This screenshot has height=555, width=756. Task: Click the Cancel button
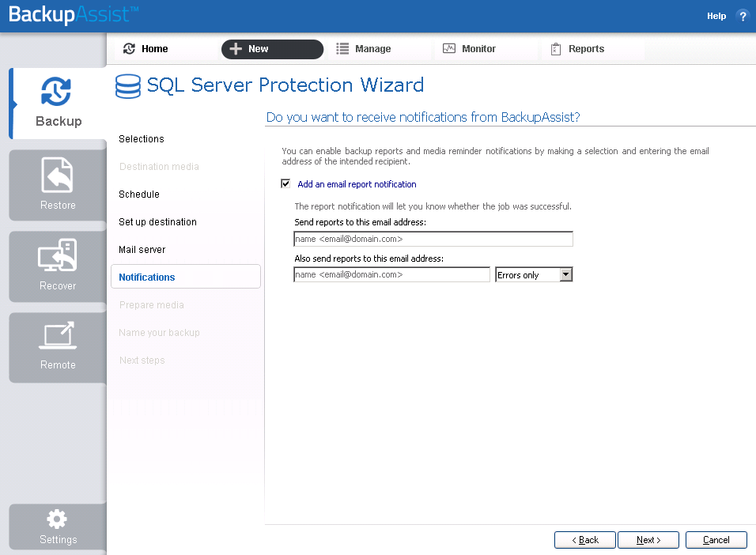(x=716, y=540)
